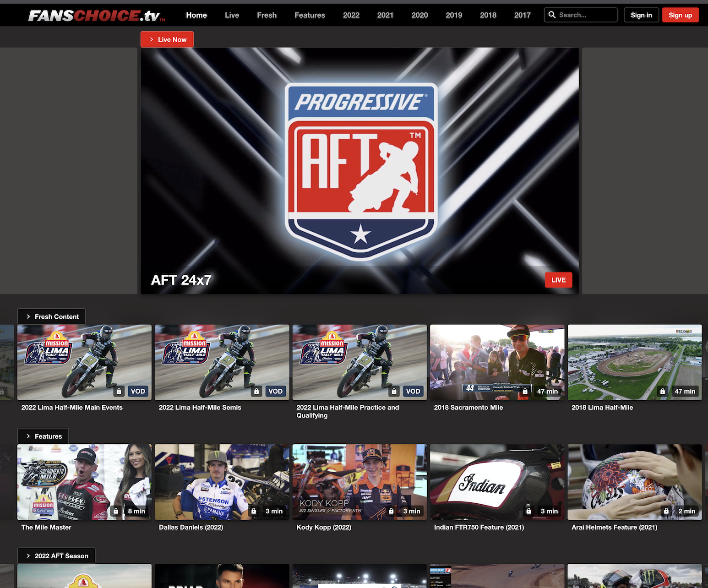Image resolution: width=708 pixels, height=588 pixels.
Task: Click the 'Kody Kopp (2022)' title text
Action: tap(324, 527)
